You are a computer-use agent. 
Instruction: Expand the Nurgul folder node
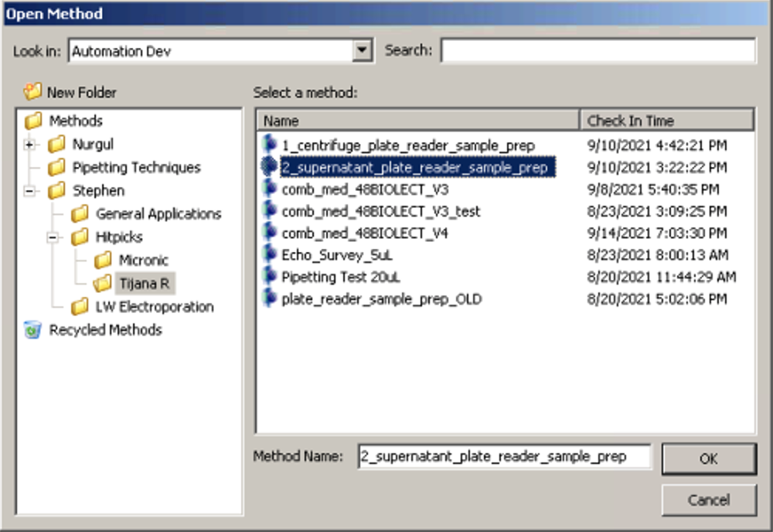point(29,145)
